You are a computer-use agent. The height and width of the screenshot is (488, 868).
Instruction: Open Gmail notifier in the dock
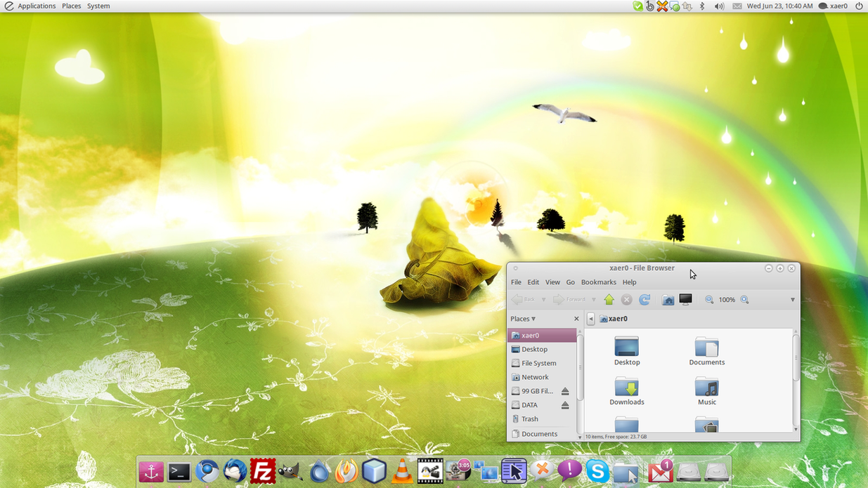point(660,472)
